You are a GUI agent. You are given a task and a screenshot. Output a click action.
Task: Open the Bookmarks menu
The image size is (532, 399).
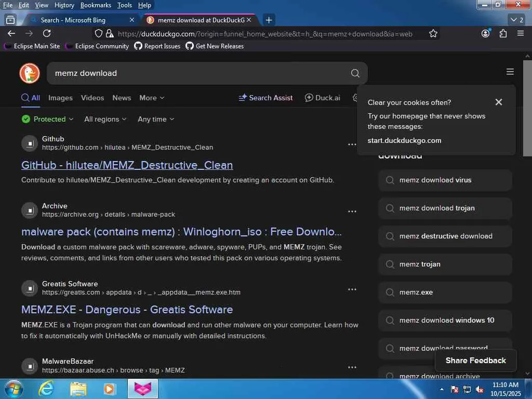coord(96,5)
